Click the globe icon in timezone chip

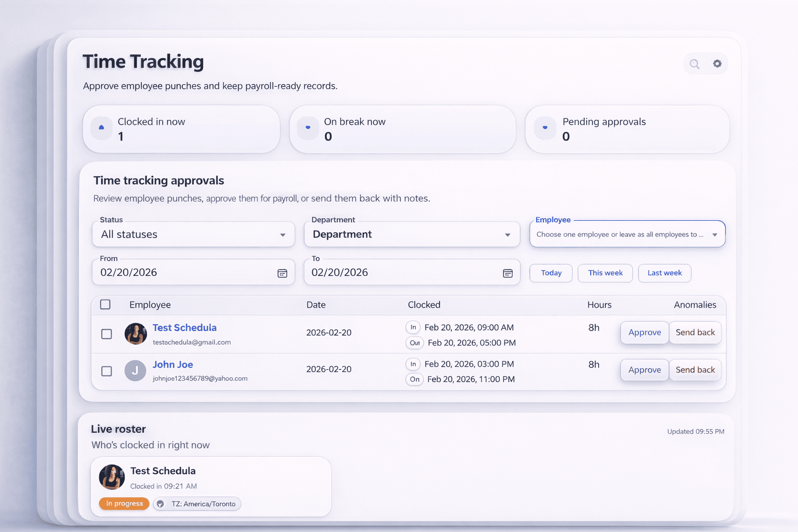(161, 504)
